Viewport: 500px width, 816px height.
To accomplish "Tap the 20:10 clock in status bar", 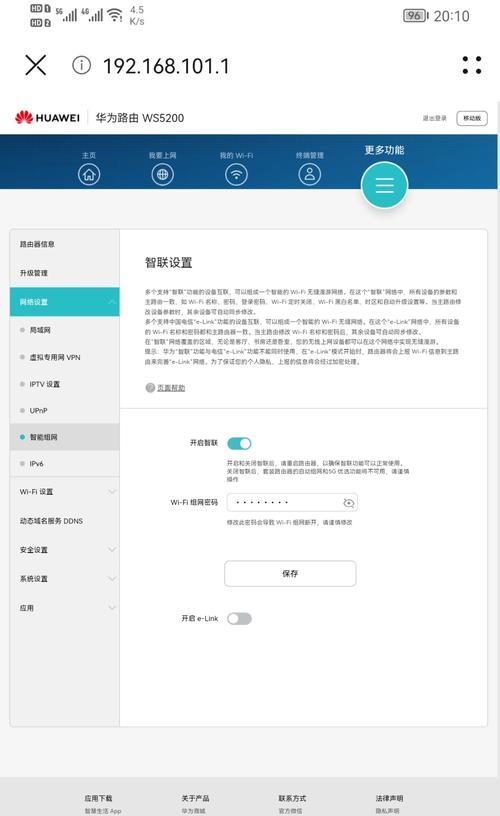I will coord(452,16).
